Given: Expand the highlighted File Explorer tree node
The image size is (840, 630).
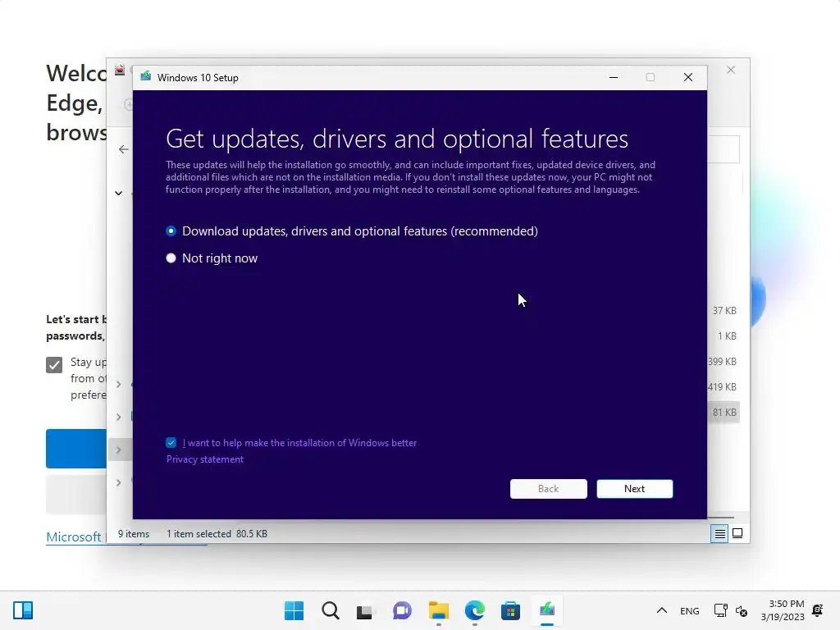Looking at the screenshot, I should (x=118, y=450).
